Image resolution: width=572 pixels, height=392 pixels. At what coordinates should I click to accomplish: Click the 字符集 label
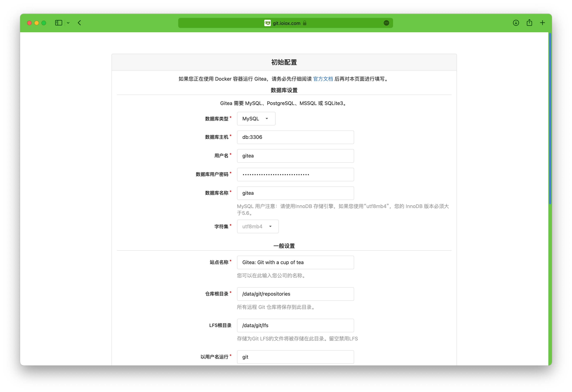221,226
